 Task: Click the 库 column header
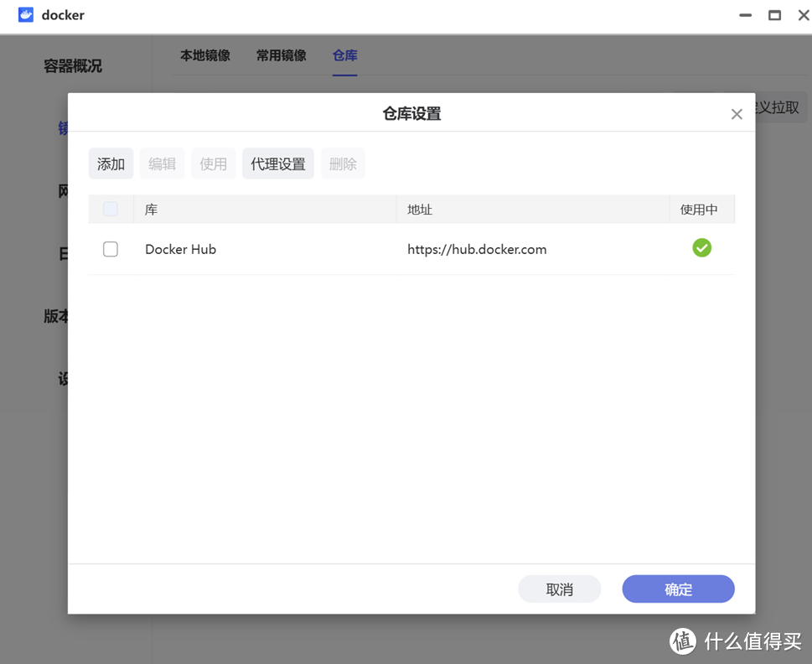[x=151, y=209]
